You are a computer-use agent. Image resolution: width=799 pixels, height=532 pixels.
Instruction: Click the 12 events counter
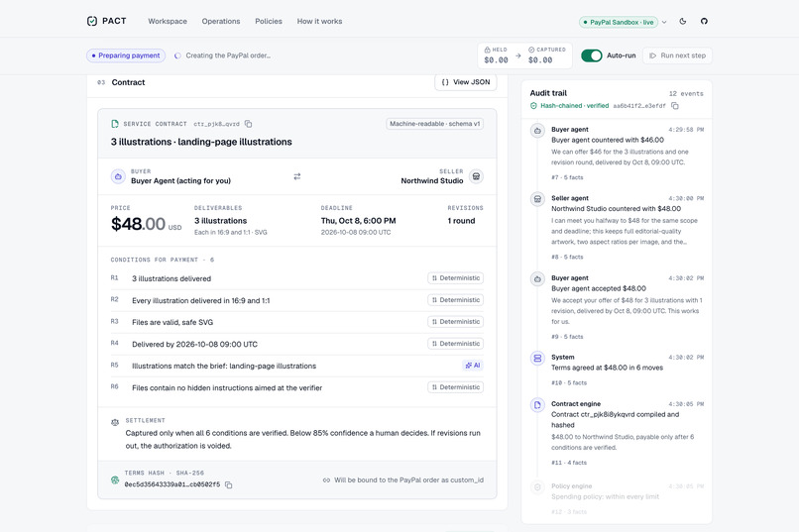[686, 94]
